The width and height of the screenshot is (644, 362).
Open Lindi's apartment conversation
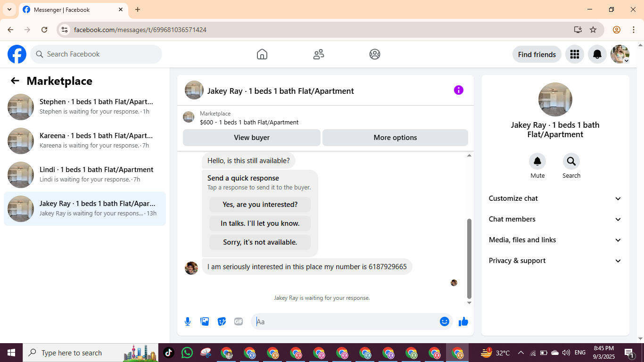85,175
